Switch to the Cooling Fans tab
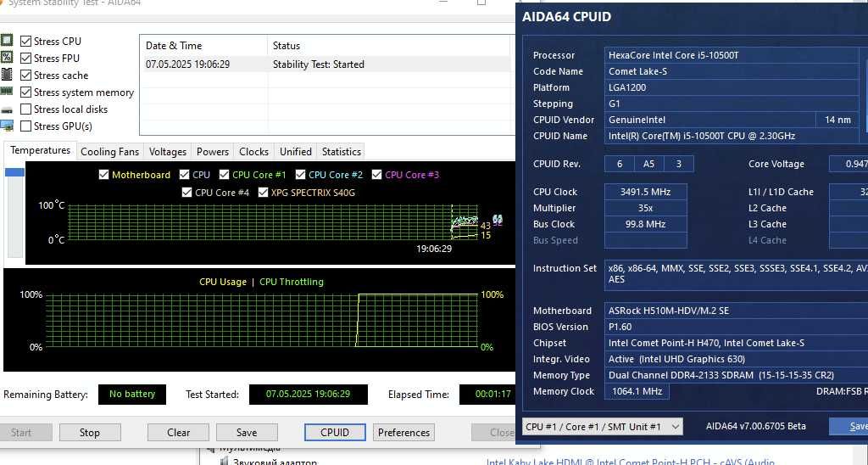The image size is (868, 465). point(109,152)
